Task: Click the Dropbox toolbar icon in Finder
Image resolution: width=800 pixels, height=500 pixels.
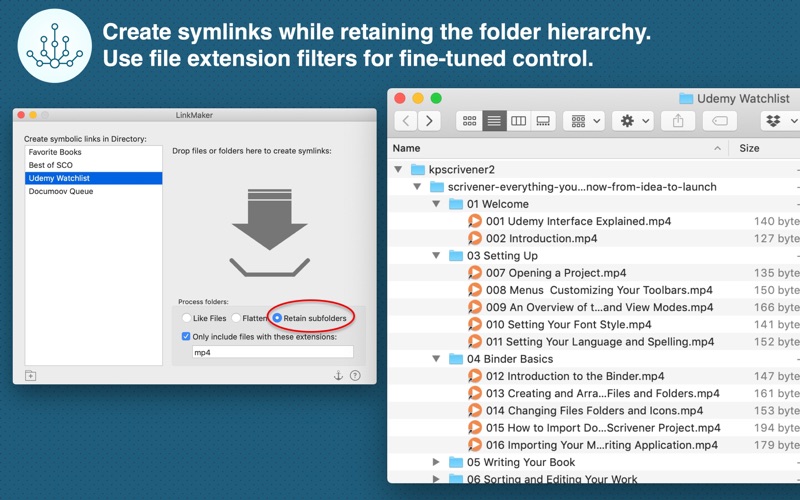Action: tap(773, 121)
